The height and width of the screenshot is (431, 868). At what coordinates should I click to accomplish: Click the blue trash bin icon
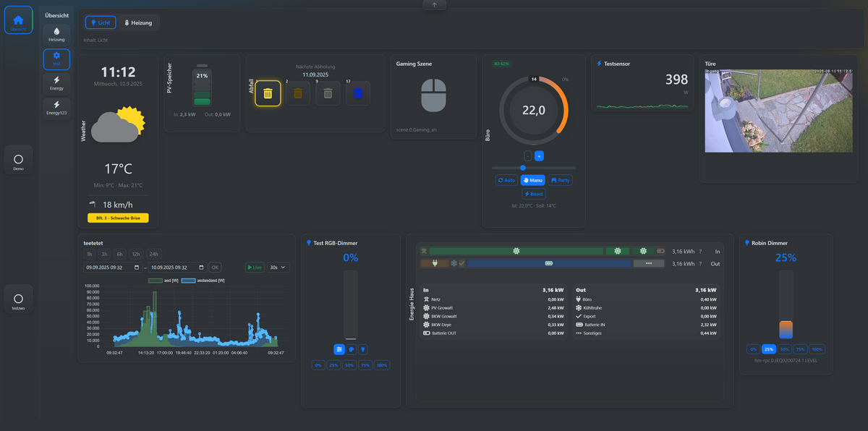357,93
